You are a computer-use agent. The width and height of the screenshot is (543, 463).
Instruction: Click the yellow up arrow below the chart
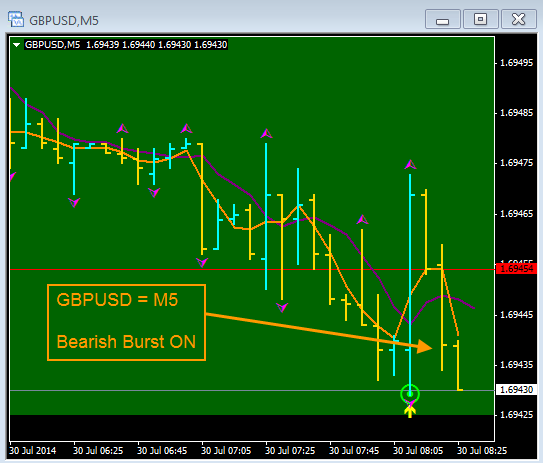[x=410, y=412]
